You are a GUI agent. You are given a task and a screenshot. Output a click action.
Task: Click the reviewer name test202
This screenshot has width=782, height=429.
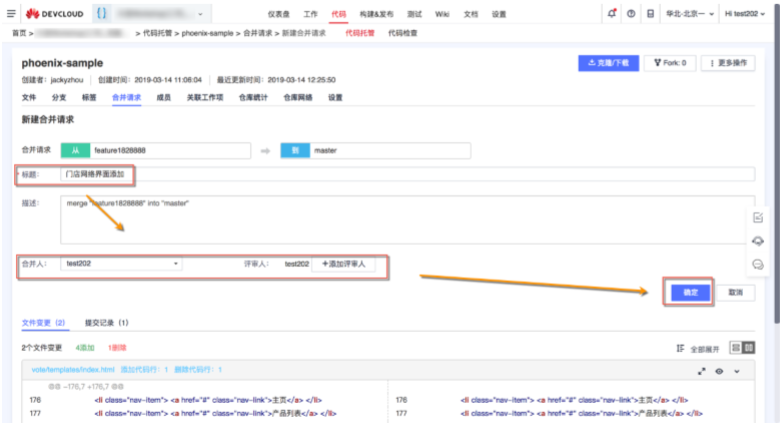297,263
